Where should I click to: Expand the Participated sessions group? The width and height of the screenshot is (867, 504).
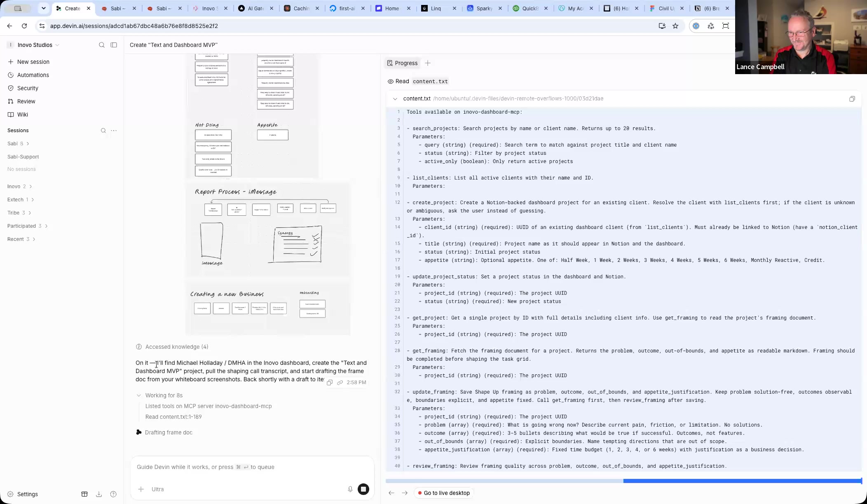(27, 226)
